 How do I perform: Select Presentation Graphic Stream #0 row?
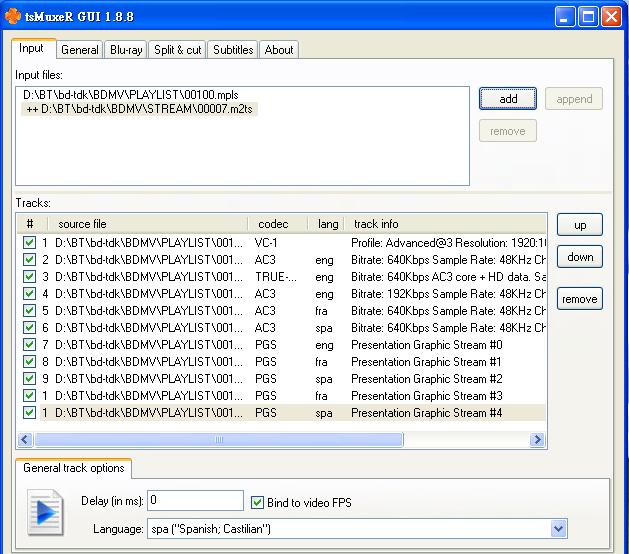(282, 345)
